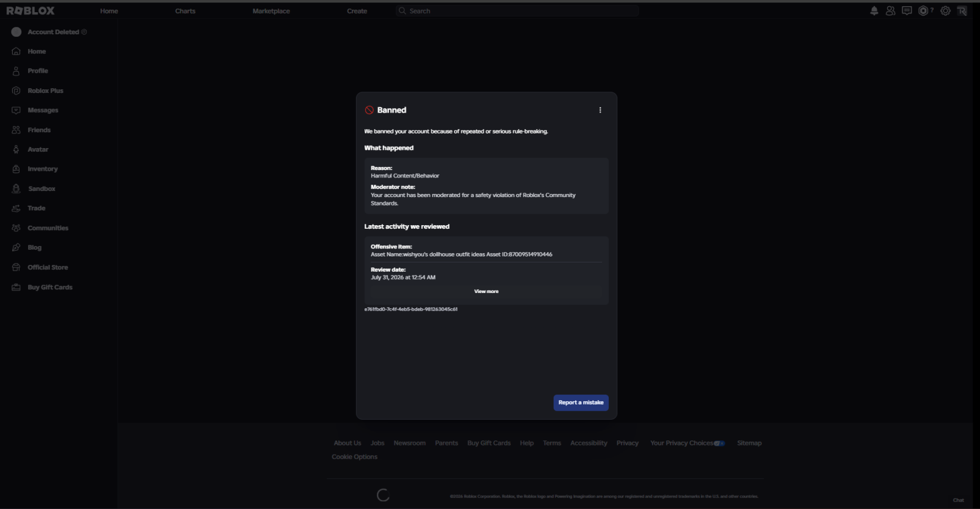
Task: Click the offensive item asset name line
Action: point(461,254)
